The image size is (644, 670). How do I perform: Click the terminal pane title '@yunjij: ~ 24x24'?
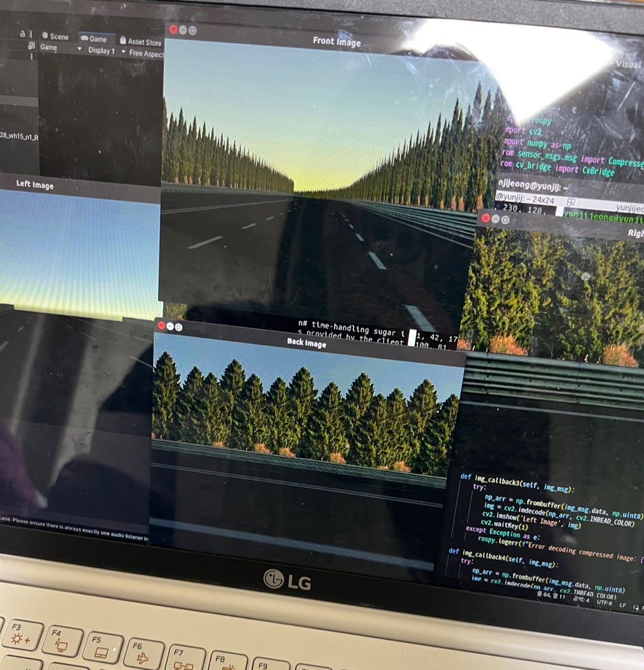pyautogui.click(x=525, y=198)
